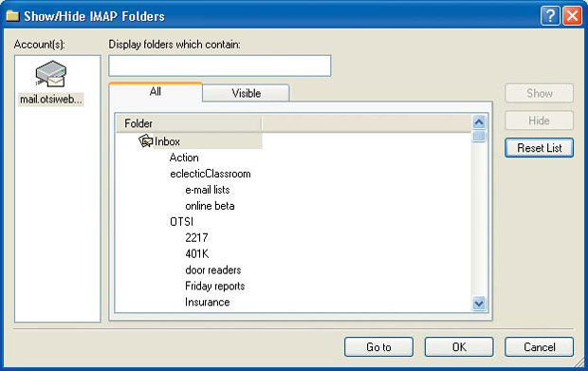588x371 pixels.
Task: Click the Hide button
Action: coord(540,121)
